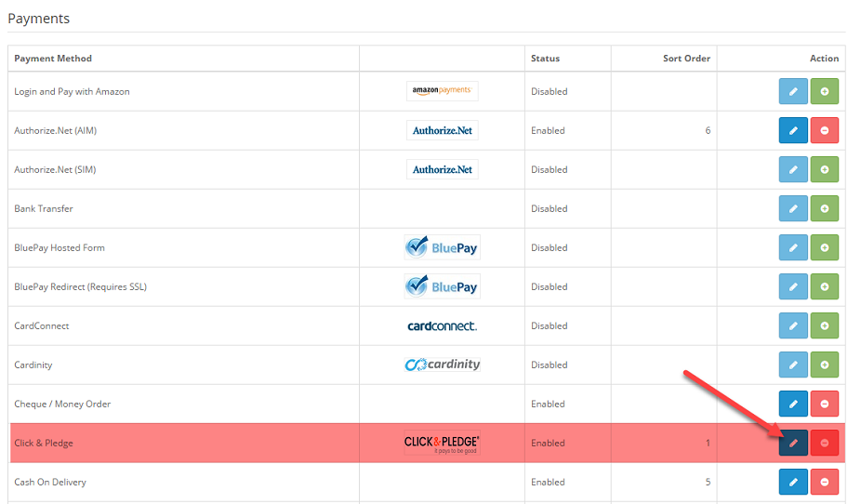Install BluePay Redirect (Requires SSL) payment

(824, 286)
